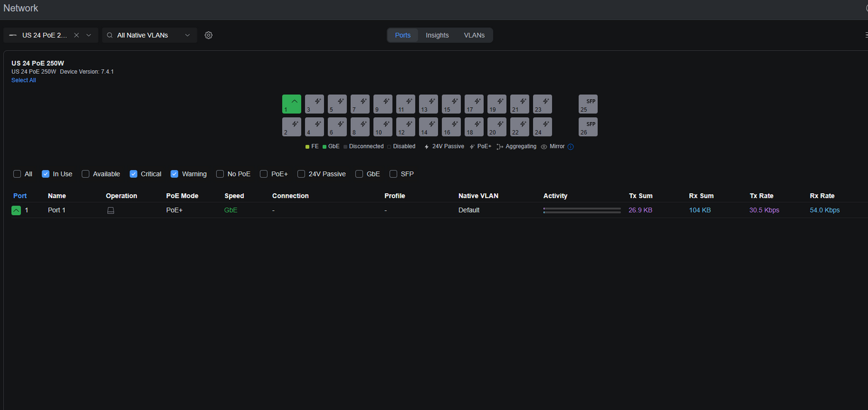Click Port 1 activity bar

pos(582,210)
